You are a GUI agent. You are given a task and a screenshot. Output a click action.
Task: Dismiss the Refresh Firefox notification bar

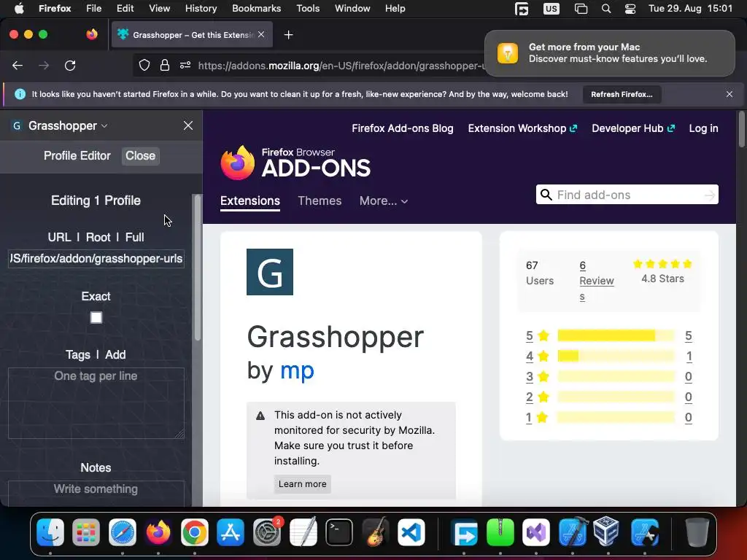729,94
